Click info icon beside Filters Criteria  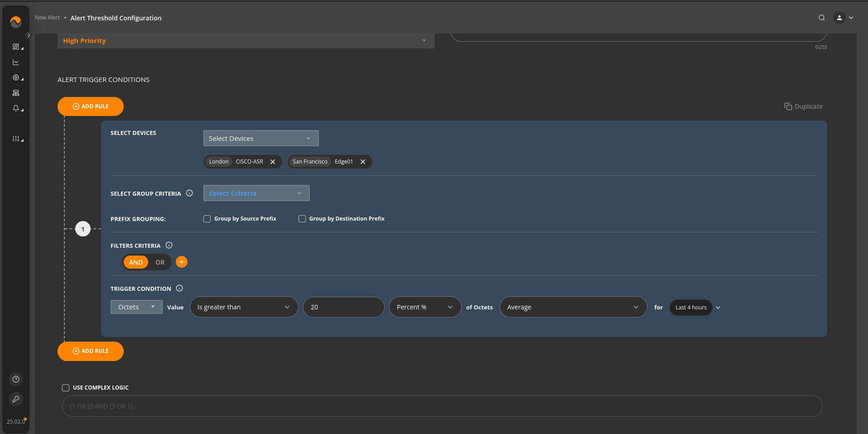tap(169, 245)
